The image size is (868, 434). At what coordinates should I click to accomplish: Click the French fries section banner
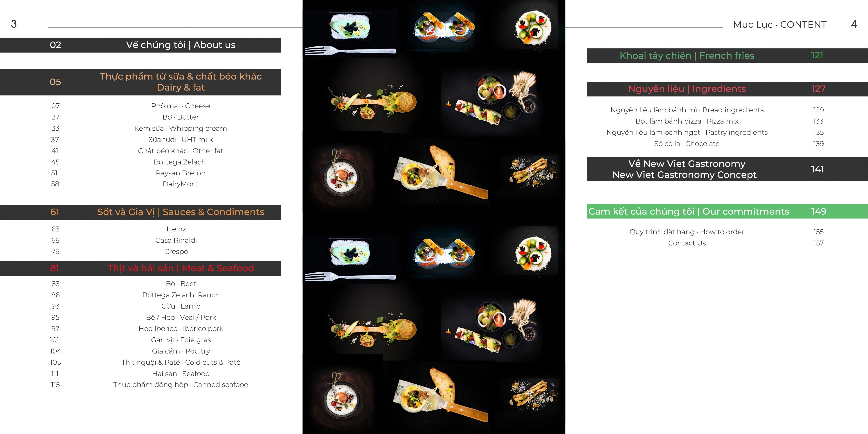[727, 56]
